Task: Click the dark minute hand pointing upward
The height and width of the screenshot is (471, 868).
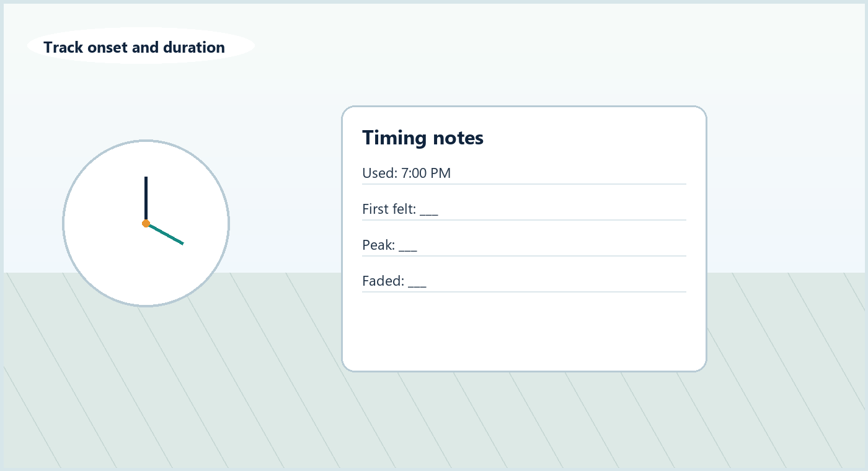Action: point(146,200)
